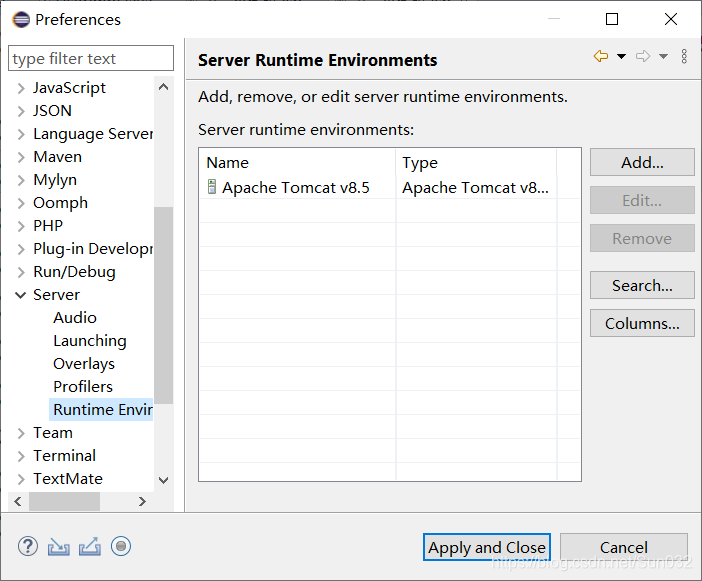Click the Help question mark icon
This screenshot has height=581, width=702.
coord(28,547)
